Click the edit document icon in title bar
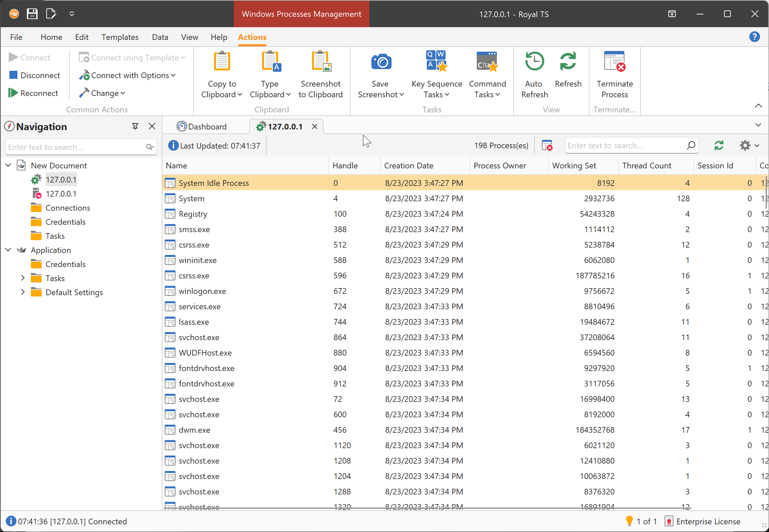Viewport: 769px width, 532px height. point(51,14)
